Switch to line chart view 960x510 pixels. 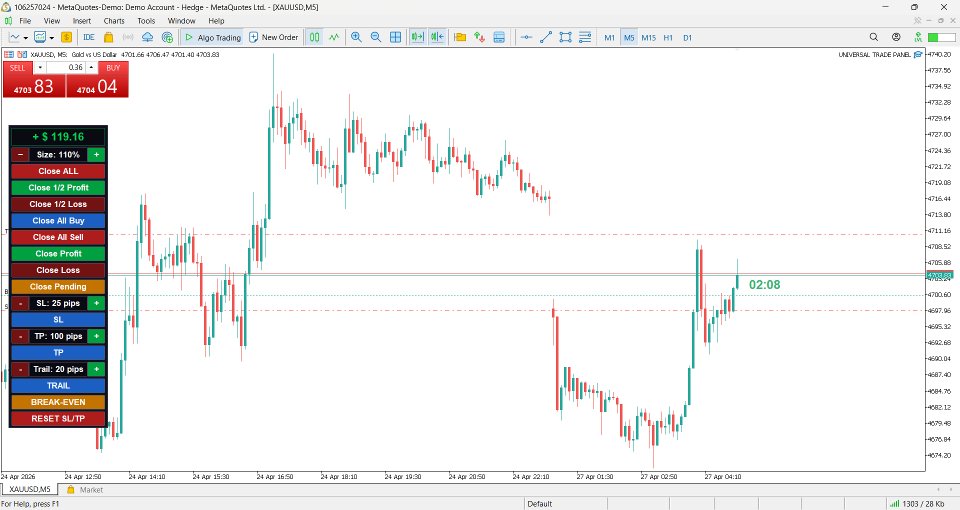click(x=334, y=37)
